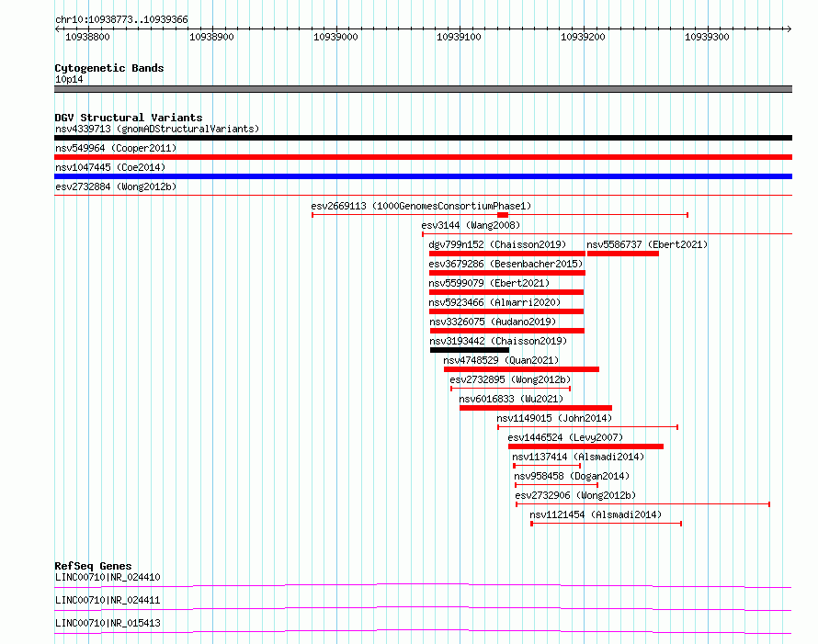Open nsv1047445 (Coe2014) label
The width and height of the screenshot is (818, 644).
pos(110,167)
